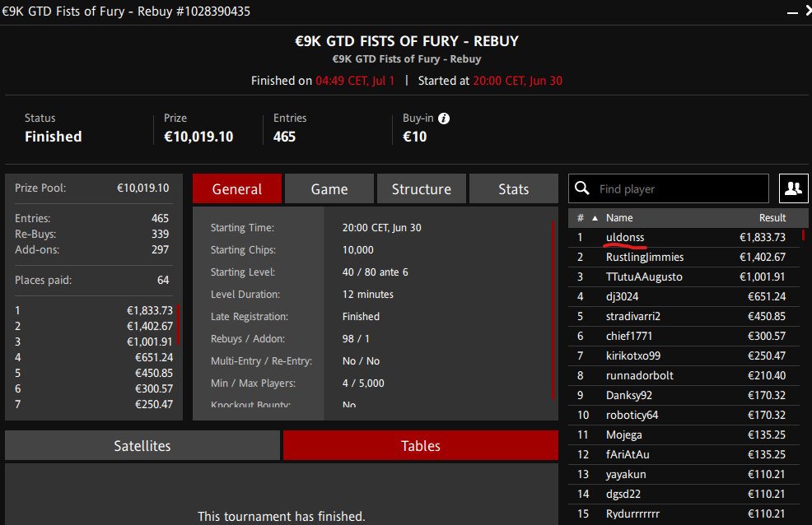This screenshot has height=525, width=812.
Task: Show the Satellites tab
Action: [142, 445]
